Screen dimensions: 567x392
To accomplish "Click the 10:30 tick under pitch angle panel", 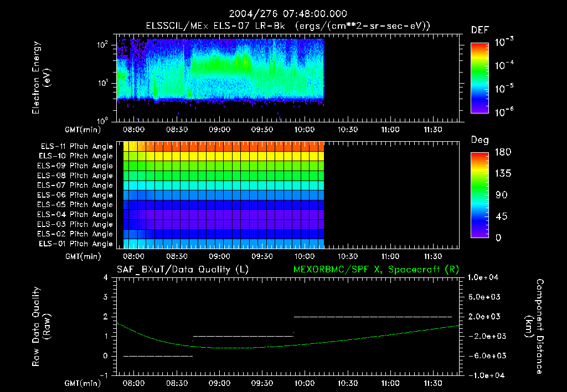I will [348, 256].
